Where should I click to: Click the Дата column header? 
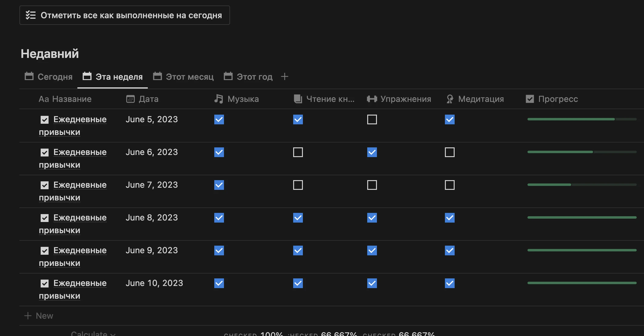click(x=142, y=99)
